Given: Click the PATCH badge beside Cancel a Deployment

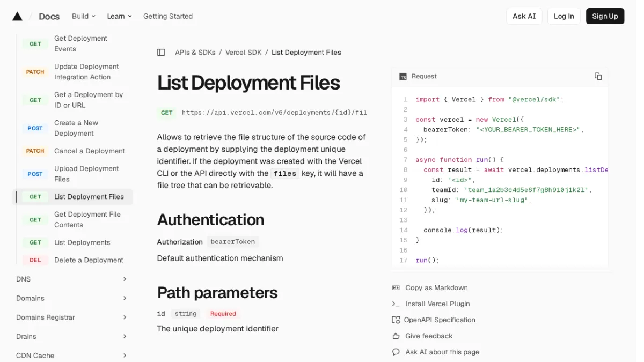Looking at the screenshot, I should click(x=35, y=151).
